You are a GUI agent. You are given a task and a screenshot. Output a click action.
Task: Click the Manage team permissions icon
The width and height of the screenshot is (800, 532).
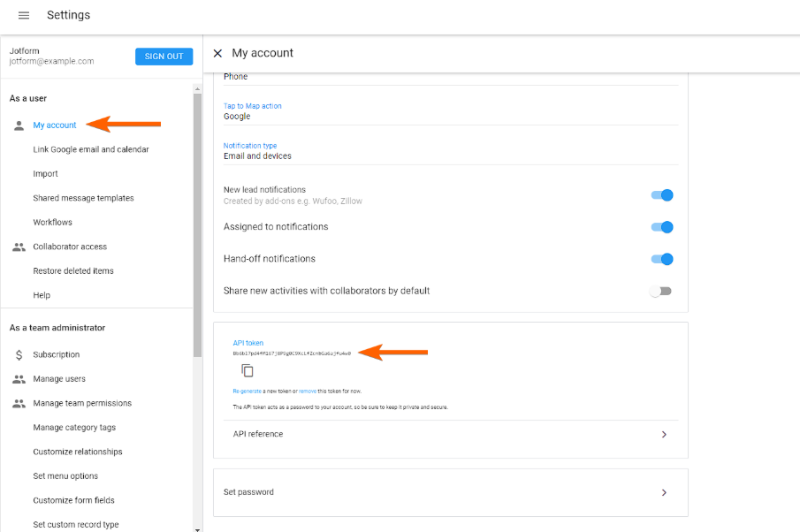pyautogui.click(x=19, y=403)
